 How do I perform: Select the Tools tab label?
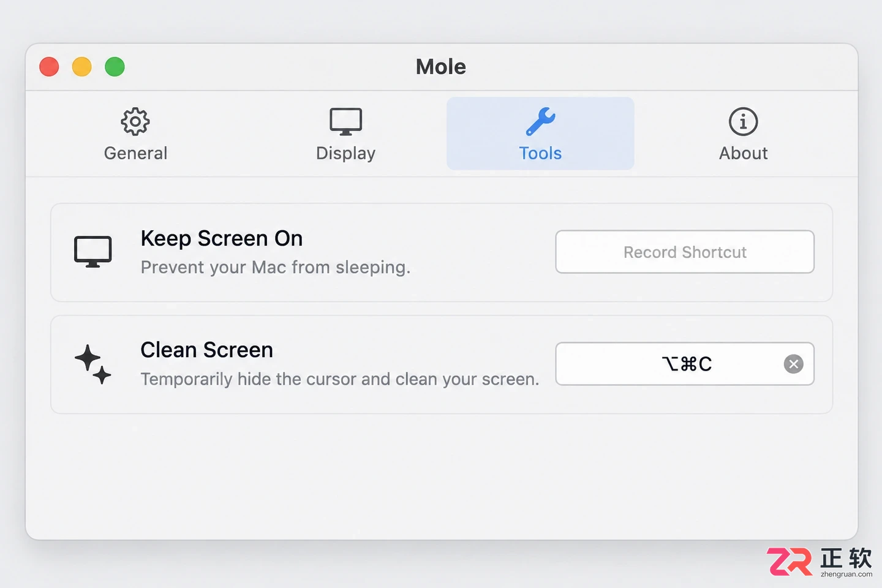tap(540, 153)
